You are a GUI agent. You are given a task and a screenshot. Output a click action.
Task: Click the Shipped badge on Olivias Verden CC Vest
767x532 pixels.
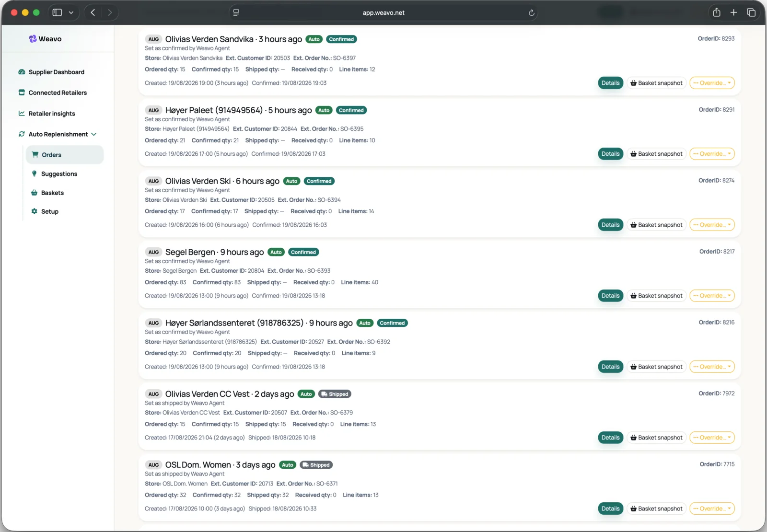coord(335,394)
